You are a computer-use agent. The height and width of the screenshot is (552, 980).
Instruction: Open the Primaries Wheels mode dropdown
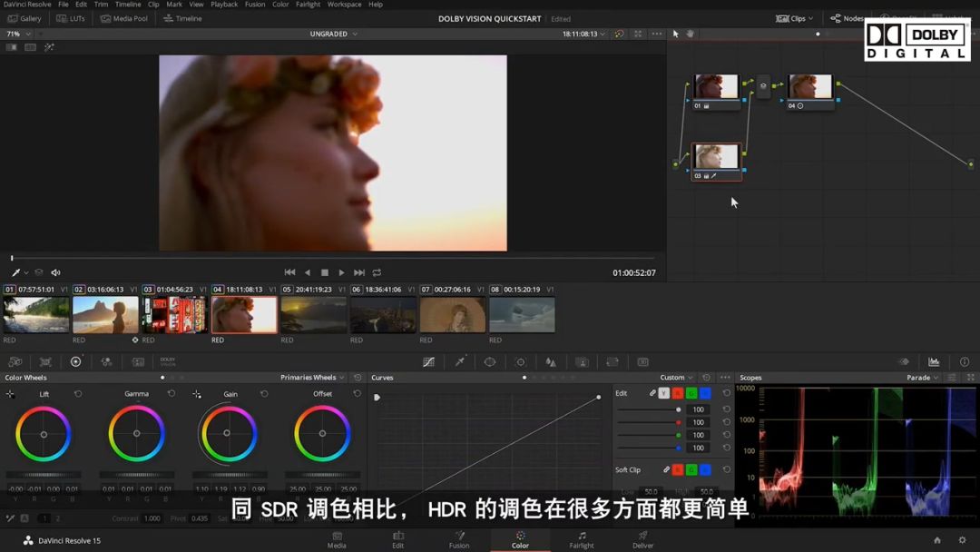coord(312,378)
